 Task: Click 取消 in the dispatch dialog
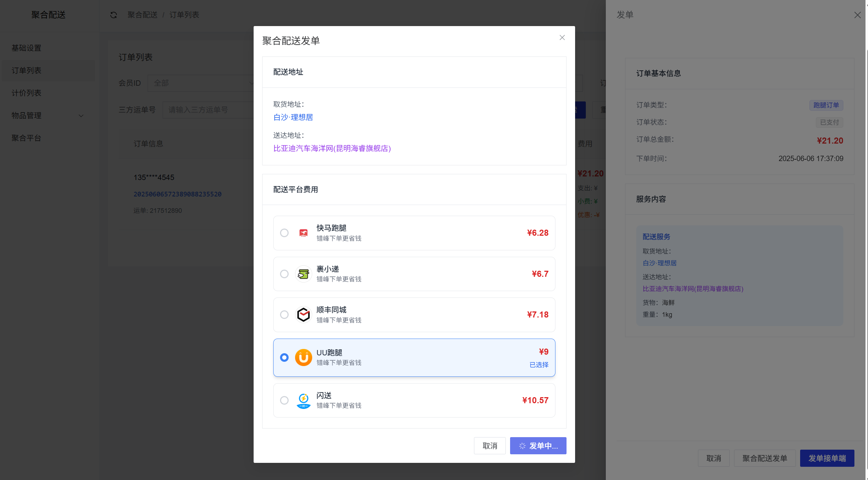(489, 446)
